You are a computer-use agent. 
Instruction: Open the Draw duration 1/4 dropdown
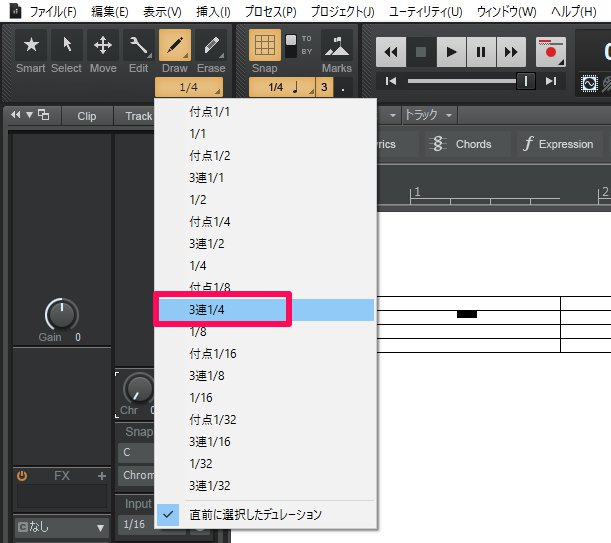pyautogui.click(x=189, y=87)
